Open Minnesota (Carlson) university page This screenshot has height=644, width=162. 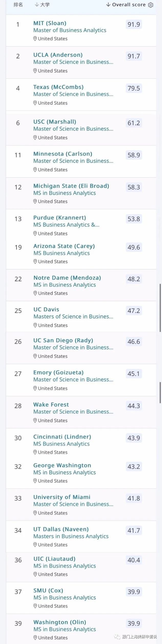[63, 154]
